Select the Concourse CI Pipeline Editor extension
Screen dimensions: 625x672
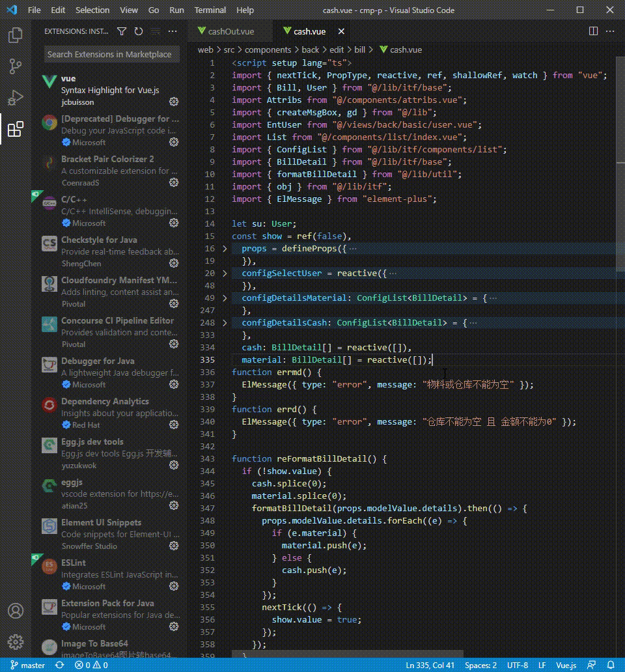click(x=111, y=332)
